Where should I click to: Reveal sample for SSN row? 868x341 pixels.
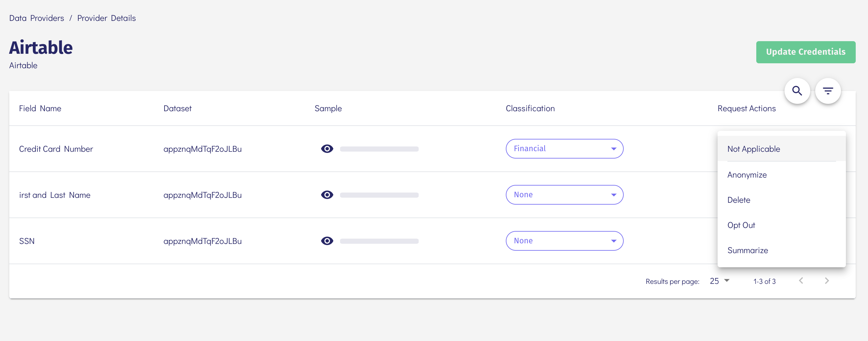(327, 241)
